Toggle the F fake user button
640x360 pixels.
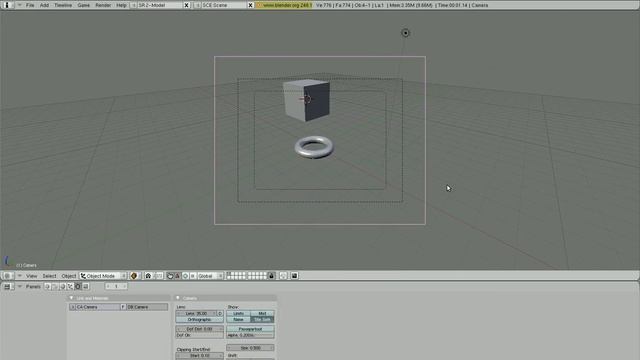point(123,307)
